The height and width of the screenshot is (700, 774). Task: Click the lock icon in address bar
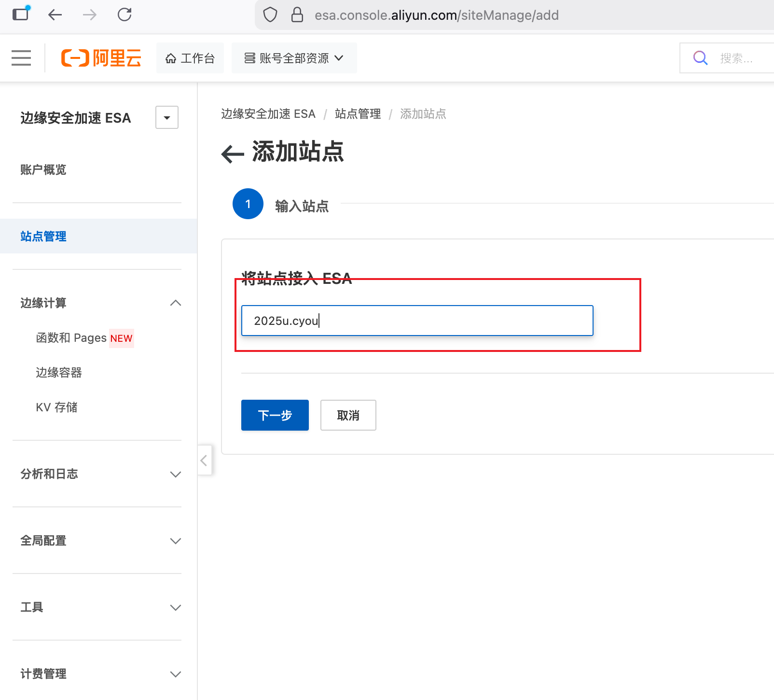click(297, 14)
